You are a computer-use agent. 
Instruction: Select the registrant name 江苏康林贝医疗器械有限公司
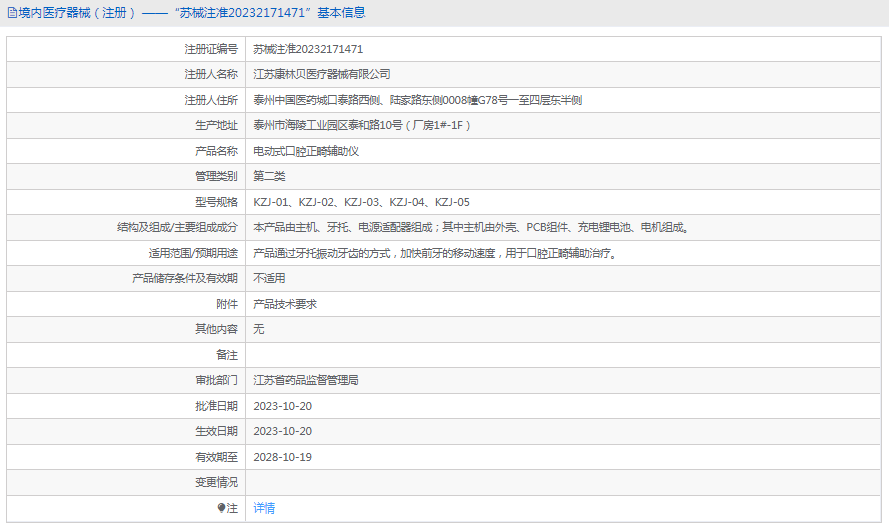coord(321,74)
